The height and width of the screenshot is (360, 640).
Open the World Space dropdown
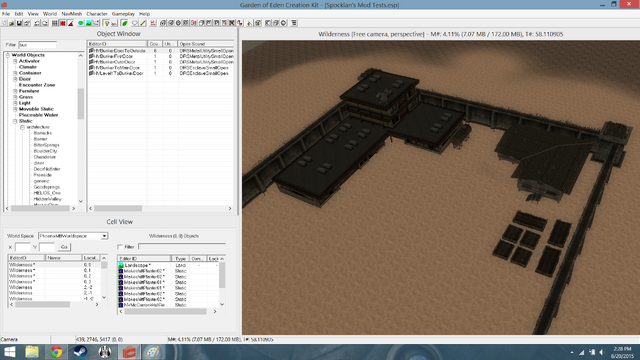[x=104, y=236]
